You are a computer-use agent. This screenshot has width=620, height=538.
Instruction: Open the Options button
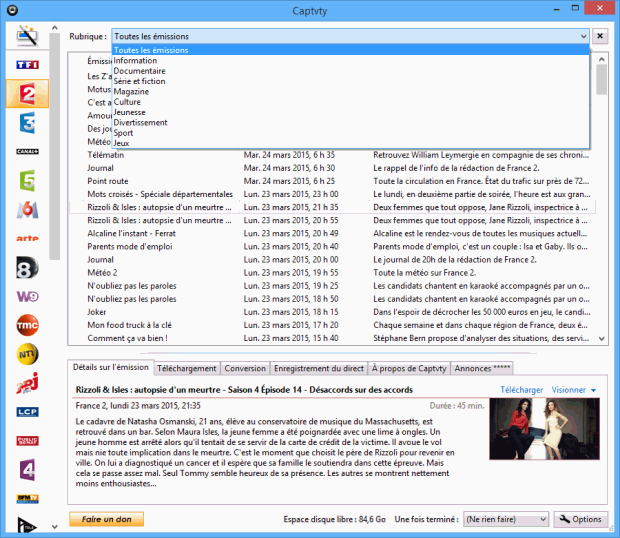580,519
